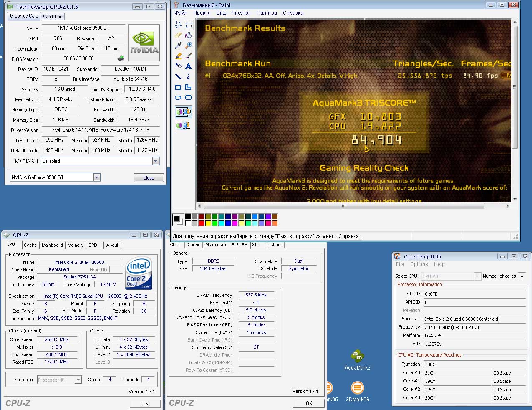
Task: Open About tab in memory CPU-Z window
Action: coord(275,245)
